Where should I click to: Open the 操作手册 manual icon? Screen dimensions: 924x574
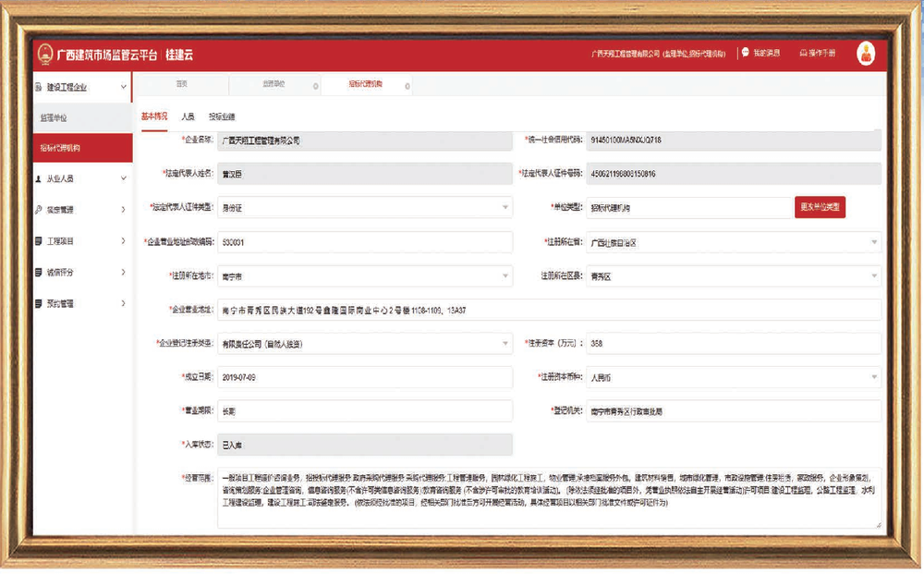[803, 53]
